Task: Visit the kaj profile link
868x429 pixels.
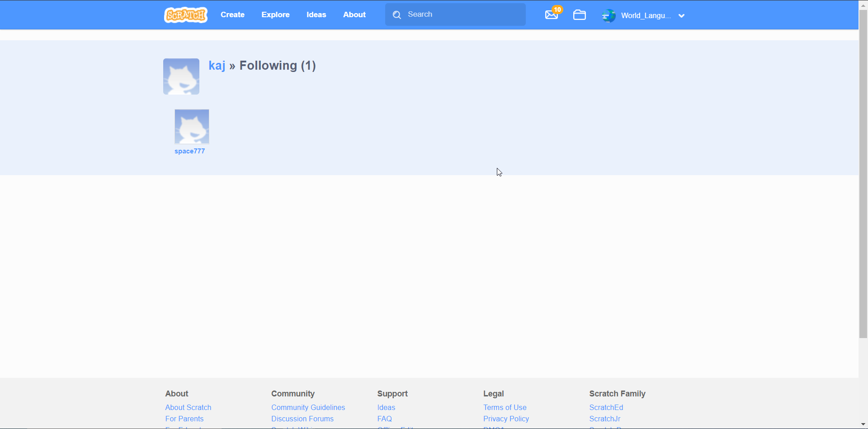Action: [217, 66]
